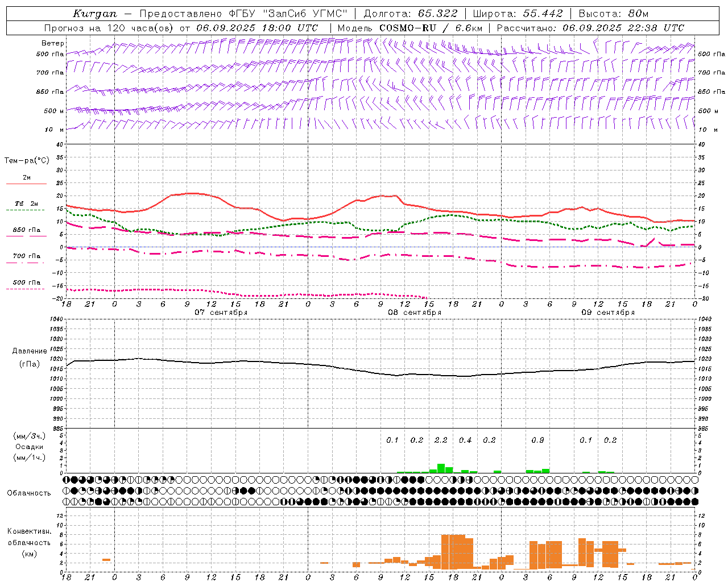Click the "Долгота: 65.322" longitude value
Viewport: 728px width, 582px height.
[x=411, y=14]
